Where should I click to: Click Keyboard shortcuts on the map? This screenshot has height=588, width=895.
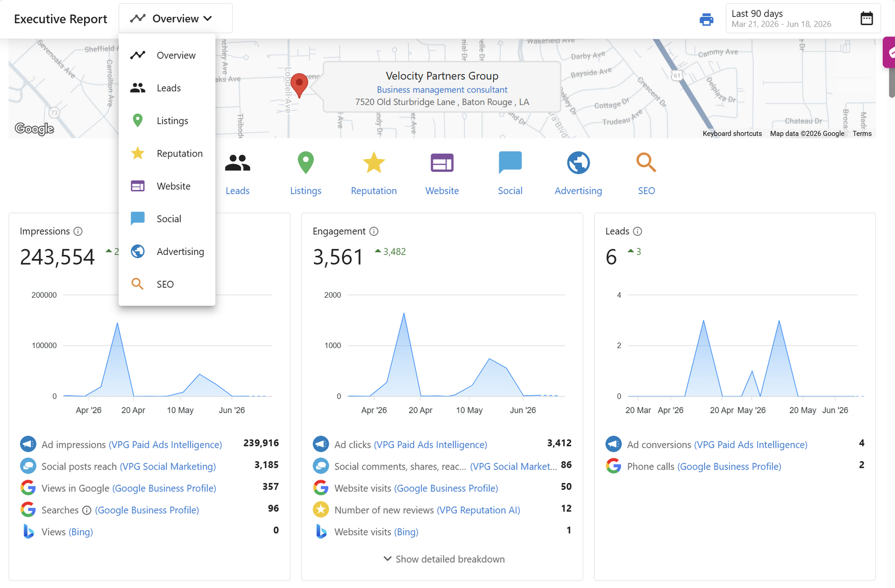tap(732, 134)
